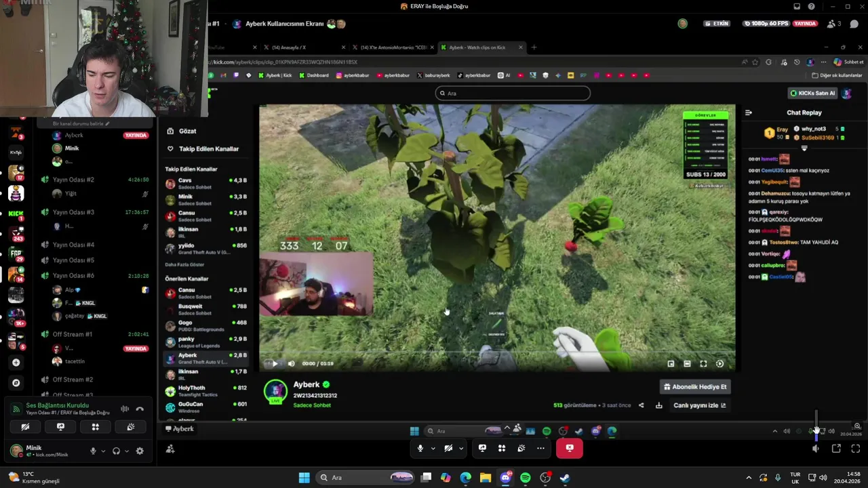Deafen with headphone icon beside Minik
The width and height of the screenshot is (868, 488).
click(116, 451)
